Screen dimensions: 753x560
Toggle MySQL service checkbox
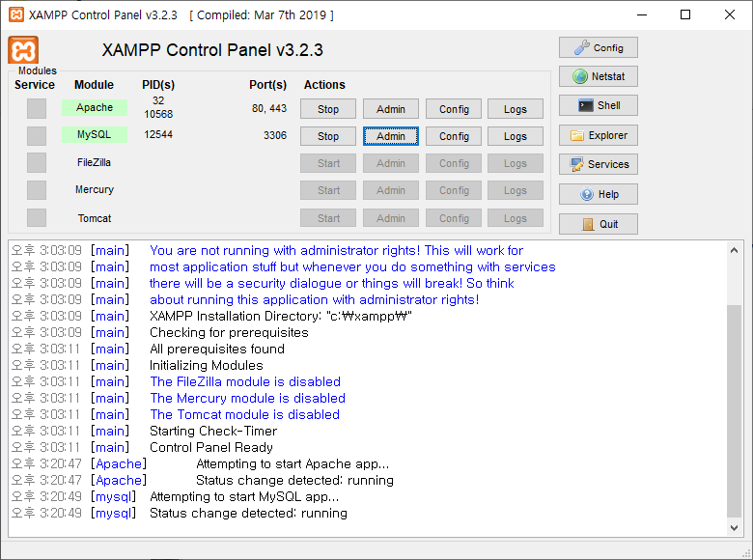(x=37, y=136)
